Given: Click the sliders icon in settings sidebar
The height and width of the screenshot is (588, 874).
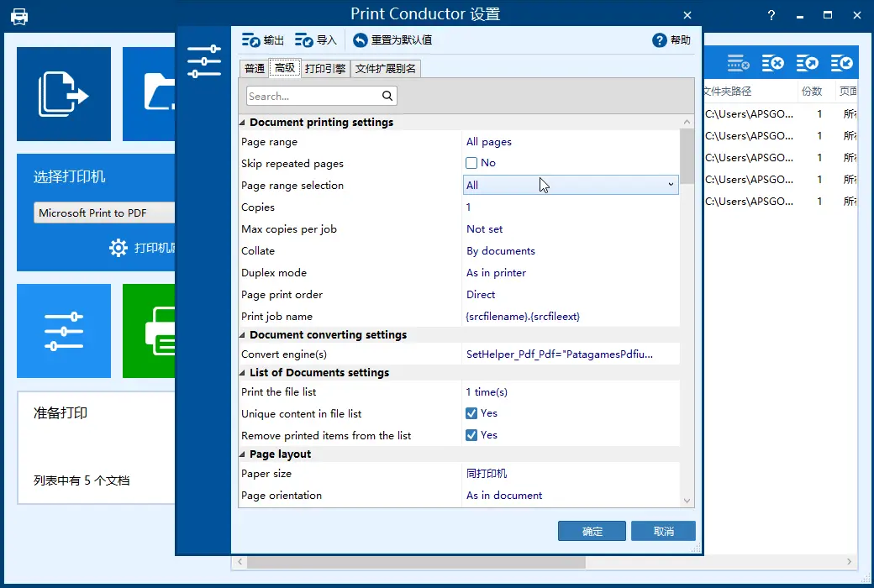Looking at the screenshot, I should click(x=204, y=61).
